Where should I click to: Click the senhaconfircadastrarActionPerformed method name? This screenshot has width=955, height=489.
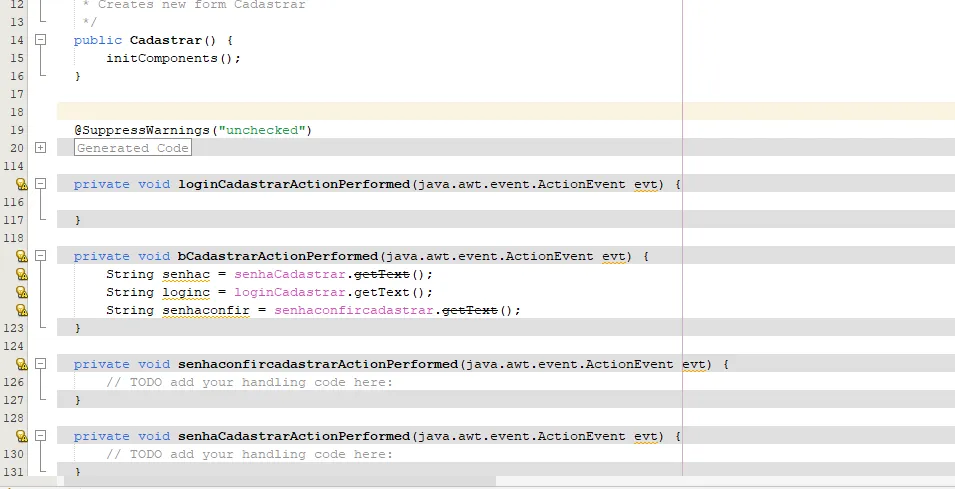tap(318, 364)
